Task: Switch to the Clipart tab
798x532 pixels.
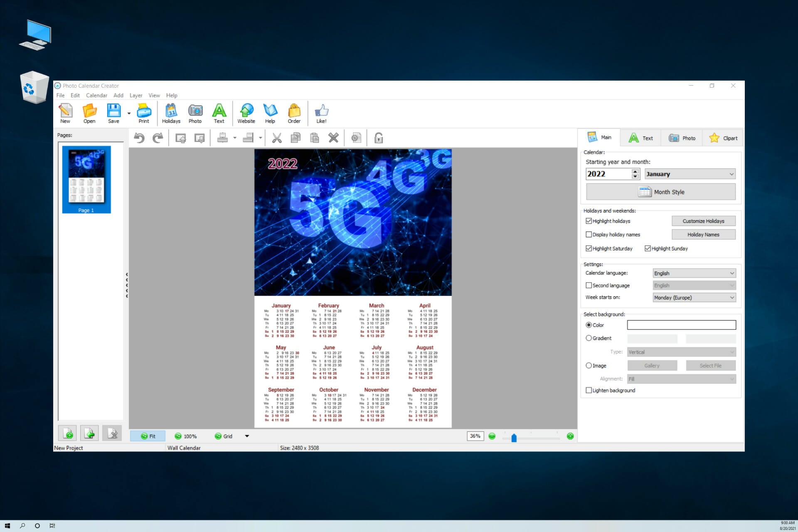Action: [x=723, y=138]
